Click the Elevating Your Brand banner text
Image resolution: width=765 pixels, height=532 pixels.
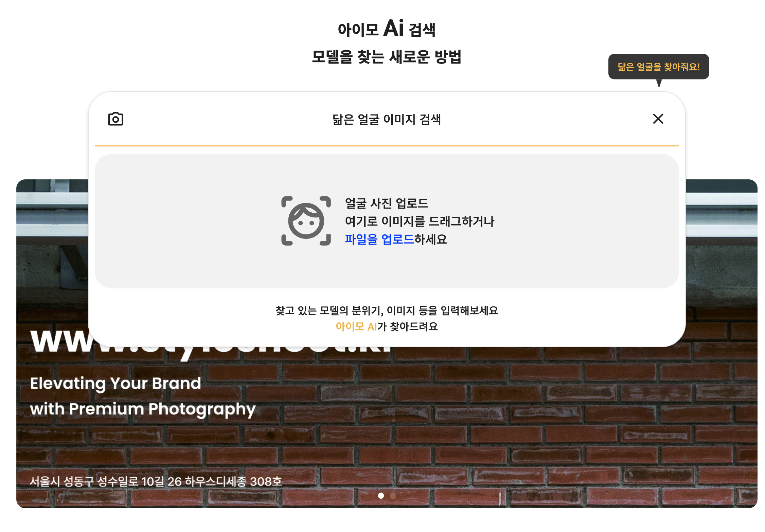(115, 384)
